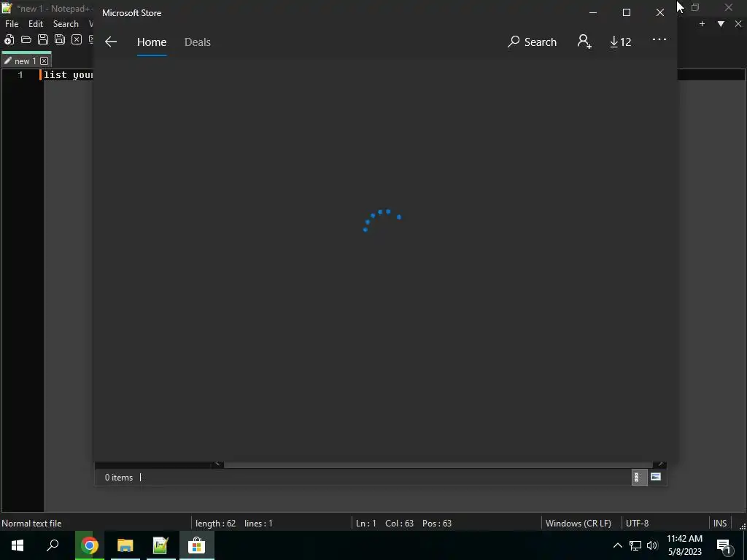Image resolution: width=747 pixels, height=560 pixels.
Task: Click the Notepad++ title bar app icon
Action: (x=7, y=7)
